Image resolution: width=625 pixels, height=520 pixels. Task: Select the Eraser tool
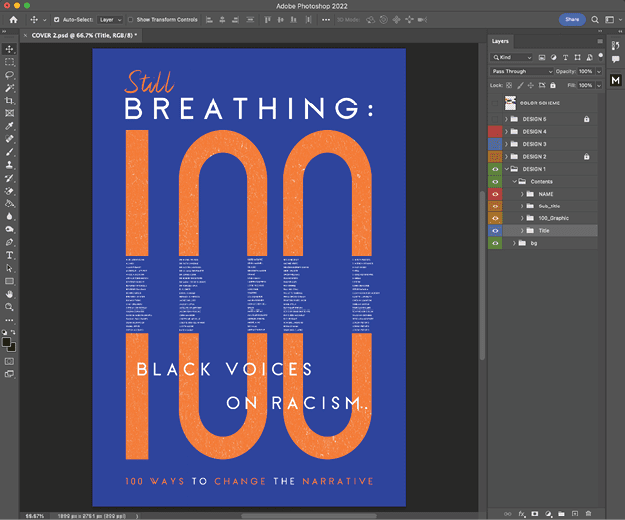click(x=9, y=190)
